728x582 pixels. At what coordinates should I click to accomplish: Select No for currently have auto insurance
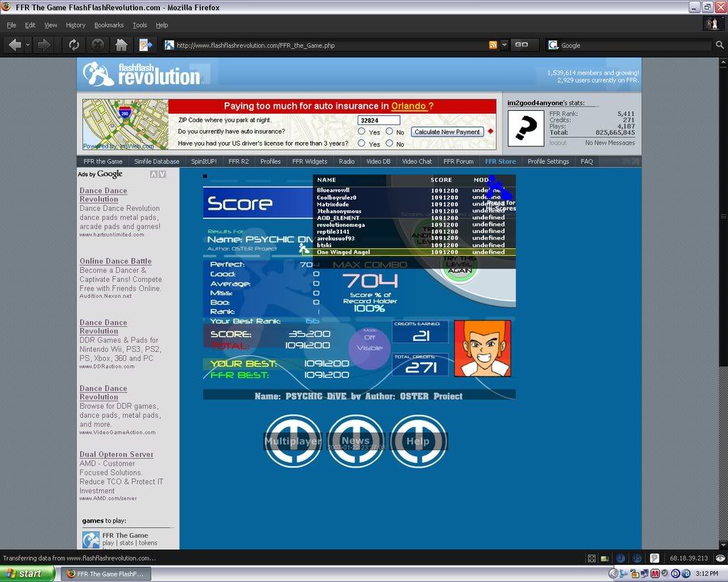tap(389, 131)
